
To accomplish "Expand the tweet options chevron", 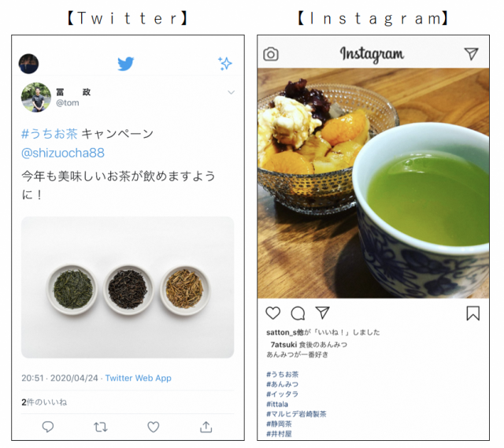I will (x=231, y=93).
